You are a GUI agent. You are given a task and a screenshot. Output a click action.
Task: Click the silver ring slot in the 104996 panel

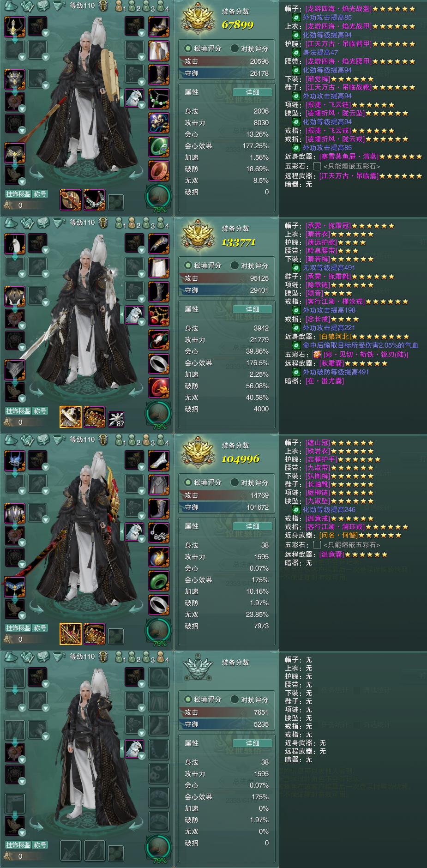coord(158,605)
